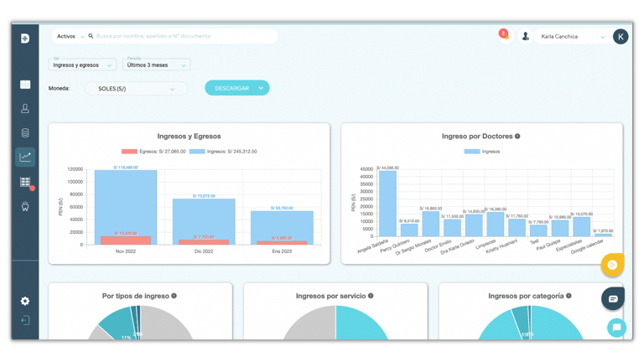This screenshot has width=644, height=362.
Task: Click the yellow play video floating button
Action: [612, 265]
